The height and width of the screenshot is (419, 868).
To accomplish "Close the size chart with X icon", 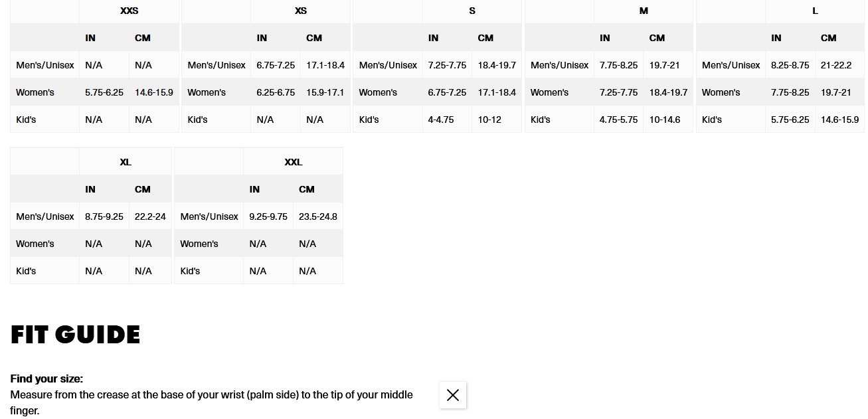I will 453,395.
